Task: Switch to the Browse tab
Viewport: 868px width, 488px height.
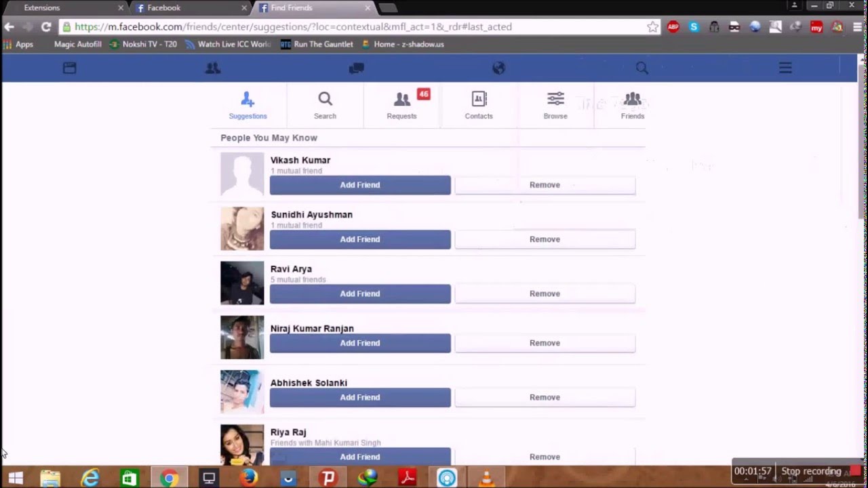Action: [555, 105]
